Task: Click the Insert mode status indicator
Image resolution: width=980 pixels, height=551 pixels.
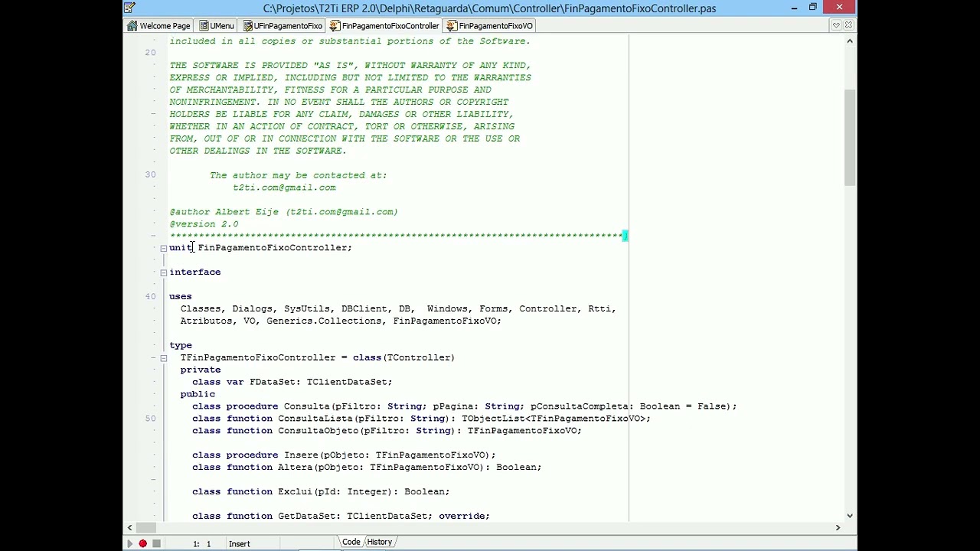Action: point(240,544)
